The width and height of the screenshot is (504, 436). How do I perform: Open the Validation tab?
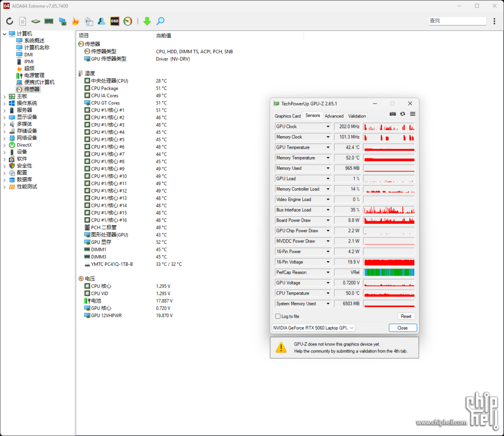[x=357, y=116]
